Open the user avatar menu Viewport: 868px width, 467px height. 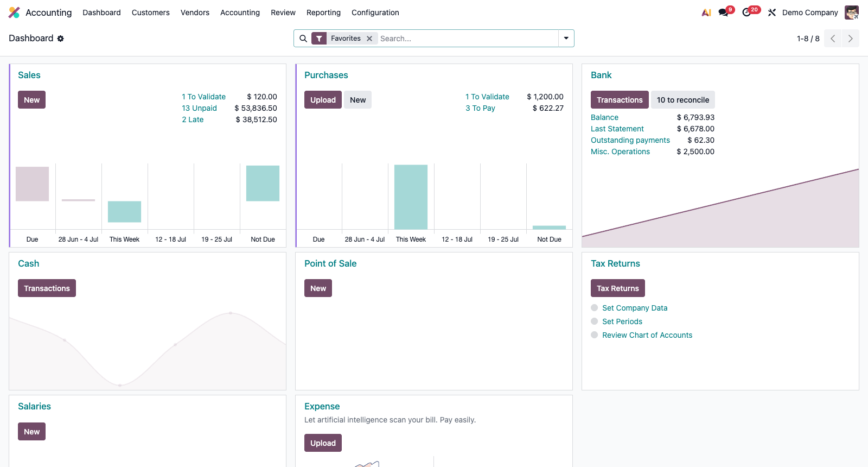852,12
